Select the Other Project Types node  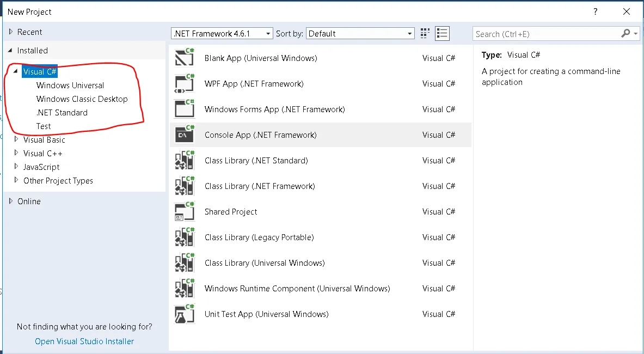pyautogui.click(x=58, y=181)
